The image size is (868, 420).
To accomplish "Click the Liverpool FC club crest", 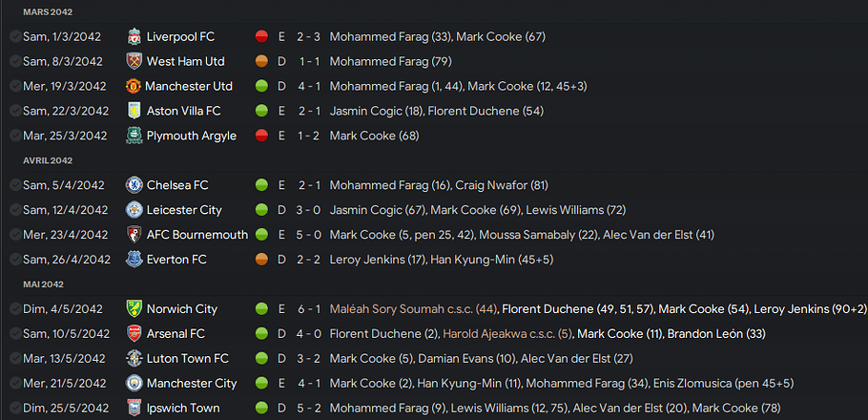I will coord(134,36).
